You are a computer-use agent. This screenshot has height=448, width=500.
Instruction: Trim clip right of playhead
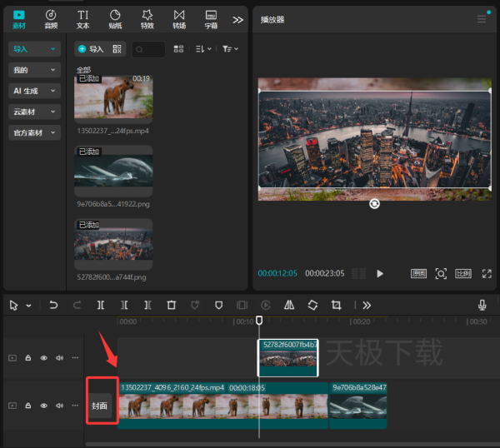point(147,306)
